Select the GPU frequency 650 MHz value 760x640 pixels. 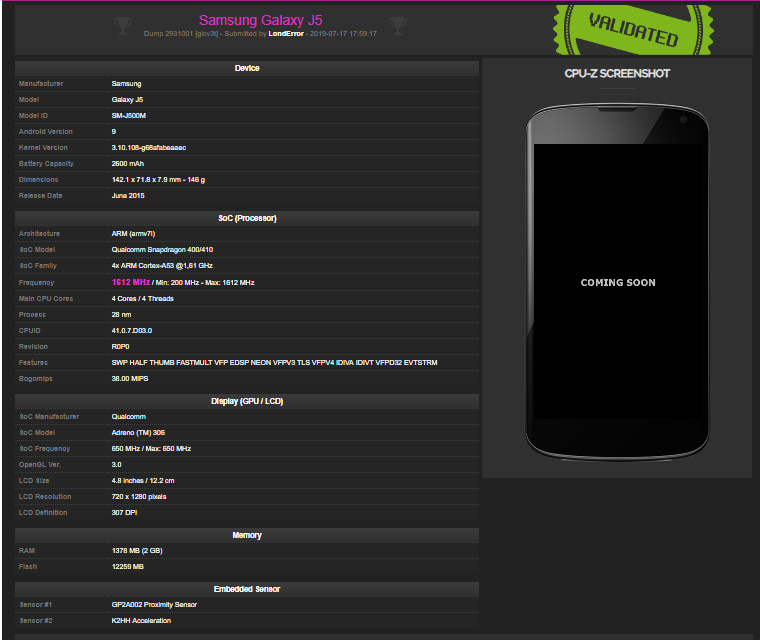[151, 449]
